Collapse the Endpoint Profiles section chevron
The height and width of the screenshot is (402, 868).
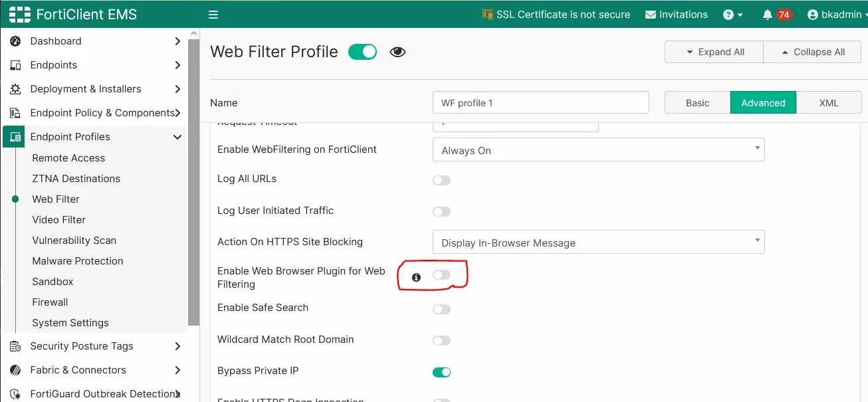click(177, 137)
